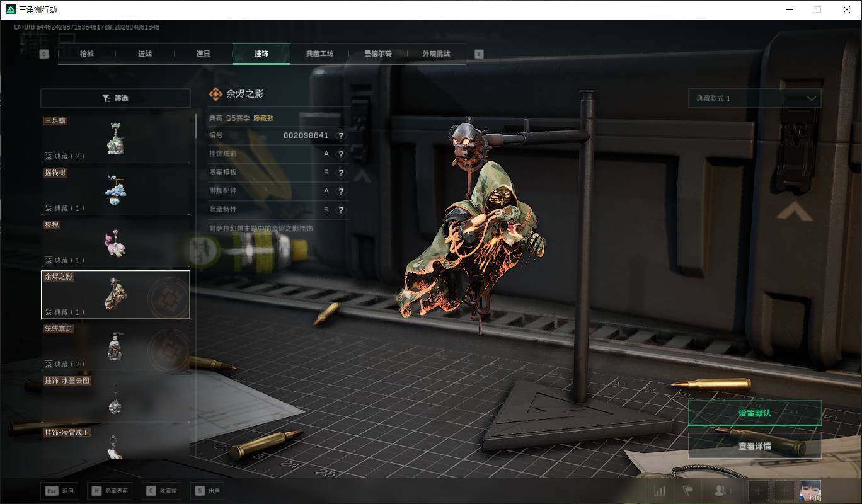Click the flag icon in bottom bar
The height and width of the screenshot is (504, 862).
pyautogui.click(x=688, y=491)
